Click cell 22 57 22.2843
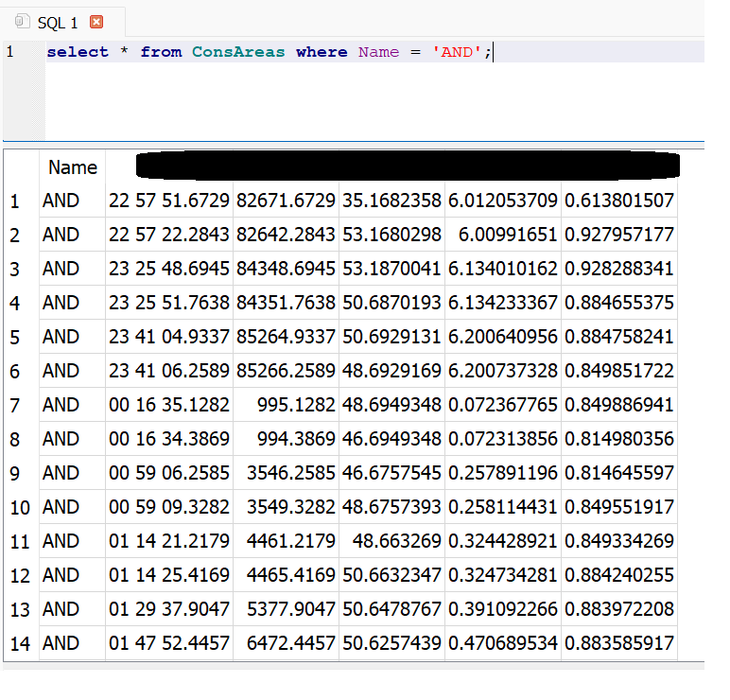The height and width of the screenshot is (700, 730). click(x=169, y=235)
